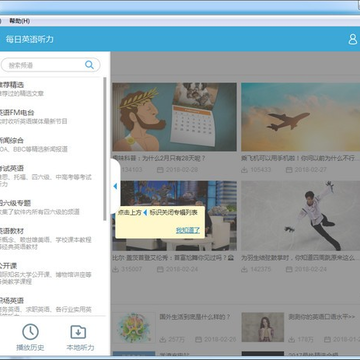Open 测测你的英语口语水平 link
Screen dimensions: 360x360
pyautogui.click(x=322, y=317)
